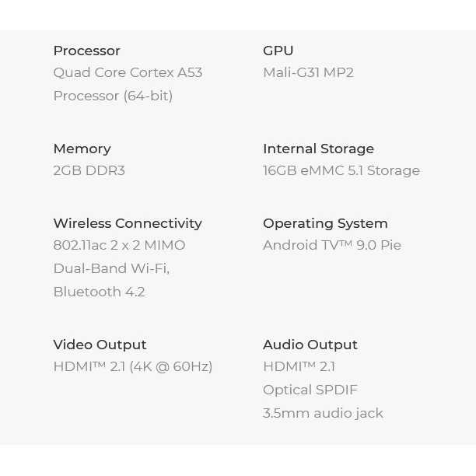Click the Video Output heading
Screen dimensions: 476x476
(x=100, y=345)
